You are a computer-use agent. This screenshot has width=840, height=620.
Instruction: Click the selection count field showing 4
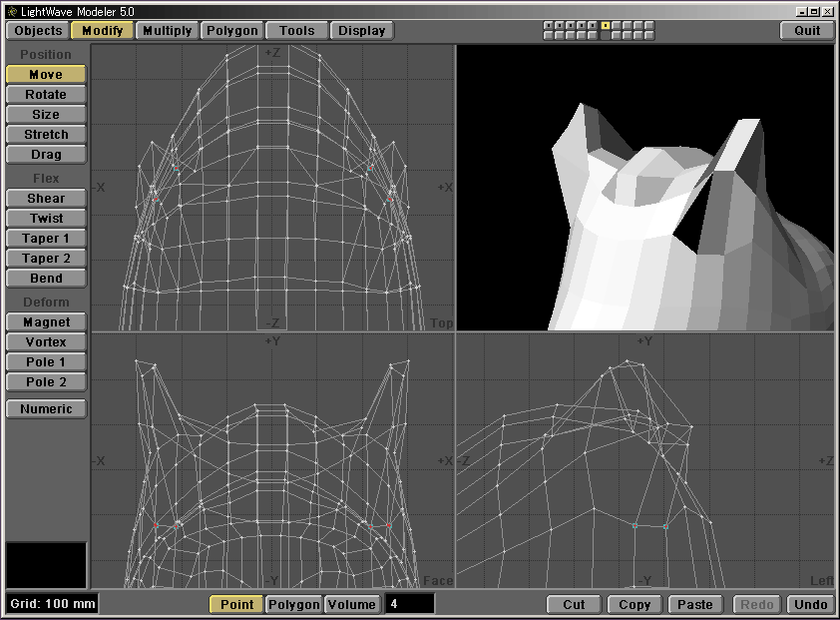(409, 604)
